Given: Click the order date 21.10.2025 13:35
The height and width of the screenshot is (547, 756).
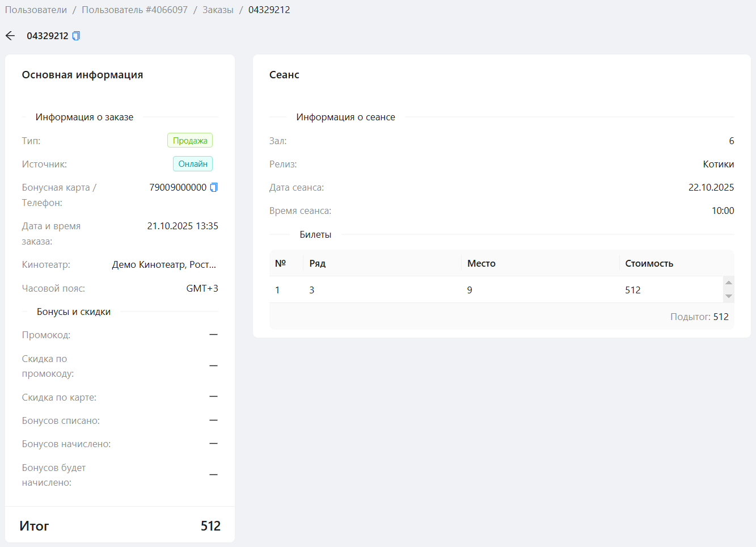Looking at the screenshot, I should pyautogui.click(x=183, y=226).
